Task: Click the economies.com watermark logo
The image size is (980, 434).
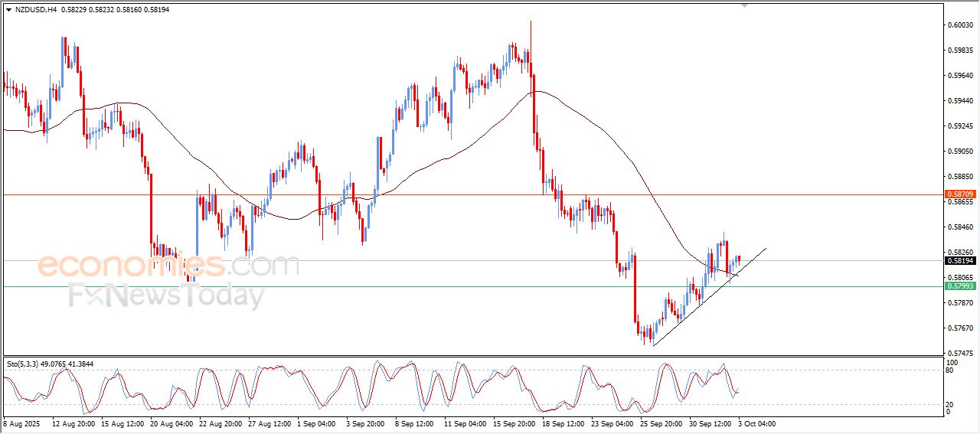Action: 168,266
